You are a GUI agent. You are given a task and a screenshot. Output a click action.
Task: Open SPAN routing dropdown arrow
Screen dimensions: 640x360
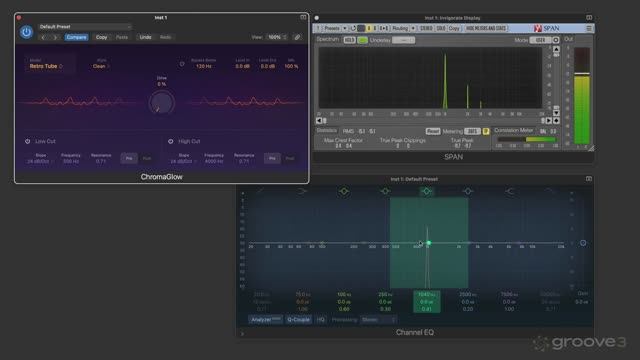[413, 28]
